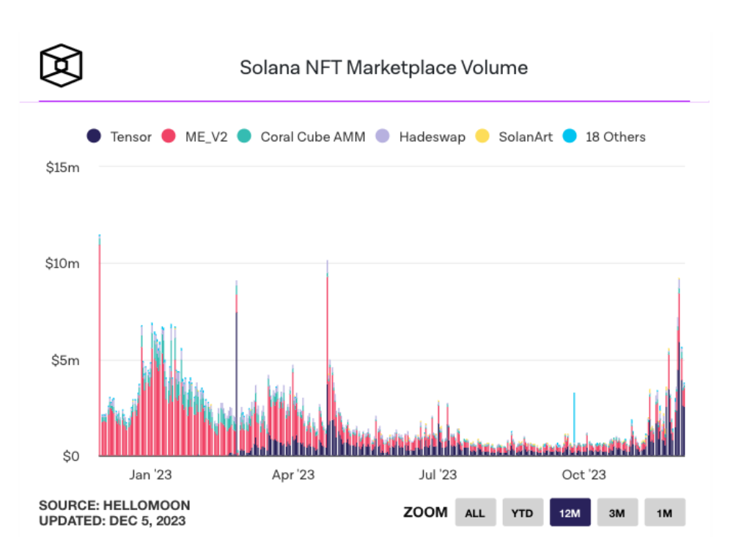Toggle the 18 Others cyan legend dot

click(x=570, y=136)
